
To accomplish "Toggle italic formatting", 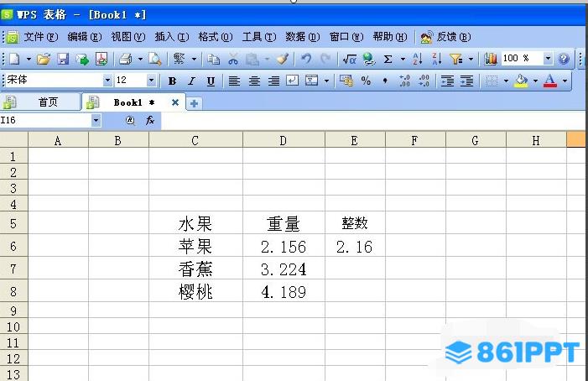I will click(191, 81).
